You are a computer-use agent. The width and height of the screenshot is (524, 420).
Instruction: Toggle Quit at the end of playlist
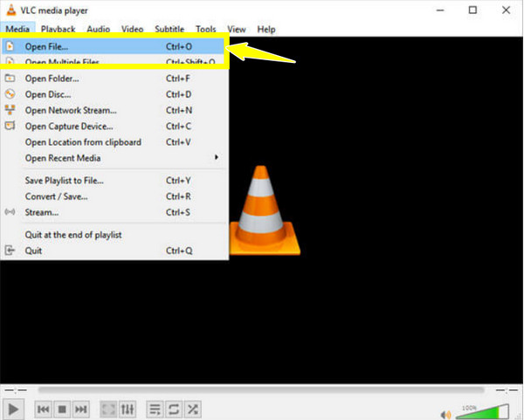[114, 235]
